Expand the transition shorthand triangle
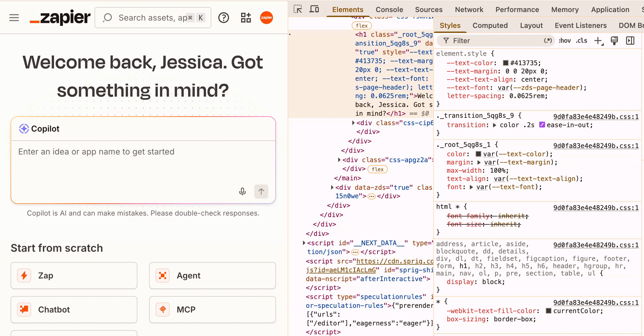 point(495,125)
